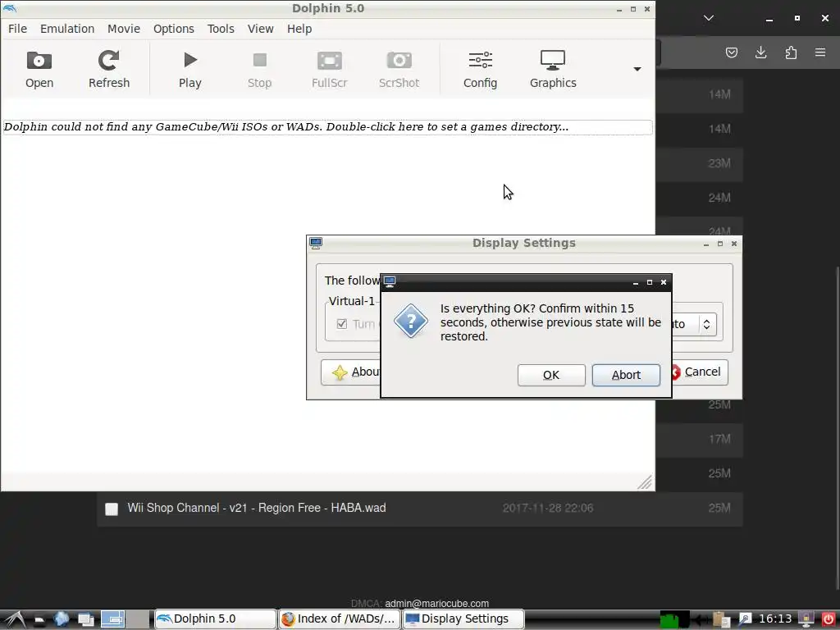The image size is (840, 630).
Task: Open the Help menu in Dolphin
Action: pos(299,29)
